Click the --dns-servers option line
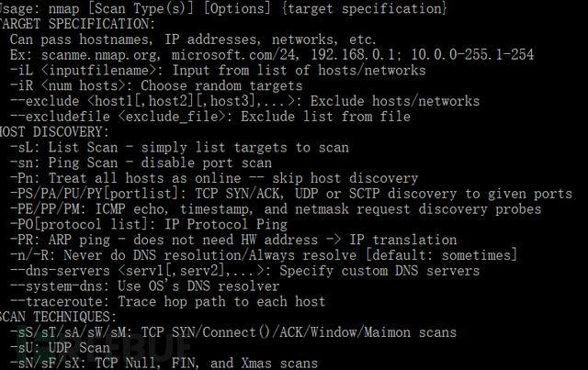Image resolution: width=588 pixels, height=370 pixels. 244,271
